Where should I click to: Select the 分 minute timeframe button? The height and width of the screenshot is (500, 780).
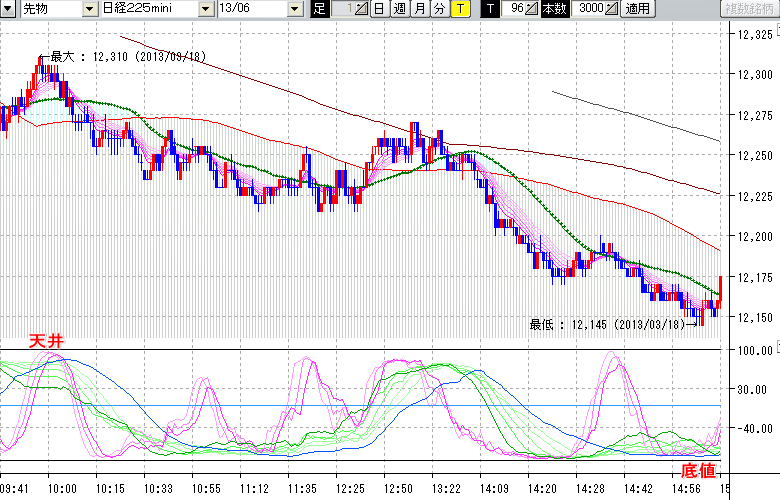pyautogui.click(x=439, y=9)
